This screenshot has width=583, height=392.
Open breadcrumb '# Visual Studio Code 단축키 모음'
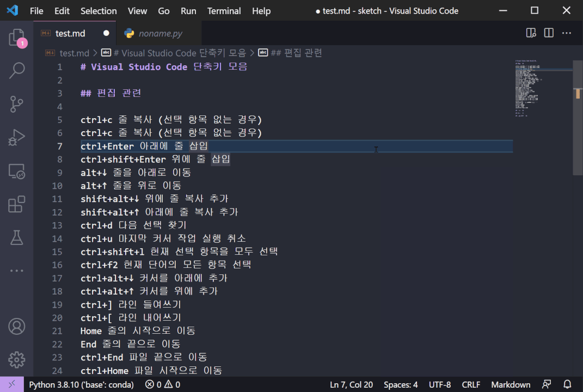click(180, 53)
